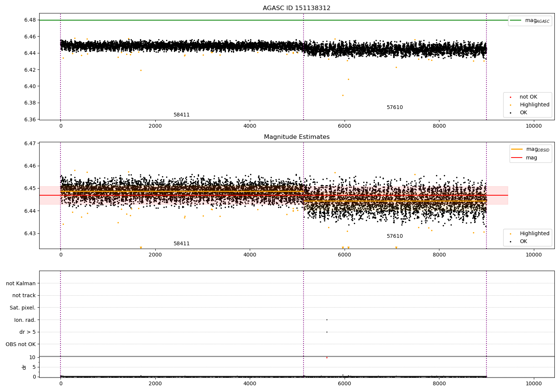Select the 2000 x-tick under the bottom panel
The width and height of the screenshot is (560, 392).
click(155, 384)
